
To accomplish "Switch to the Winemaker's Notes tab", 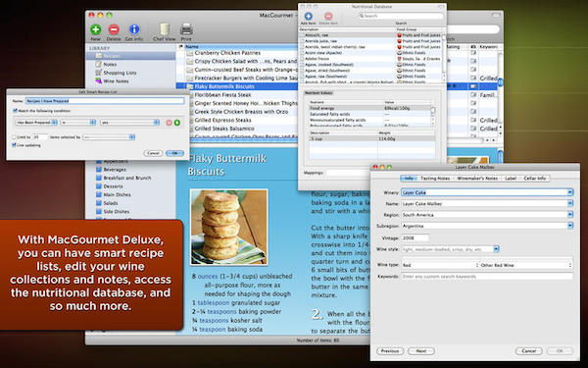I will point(477,179).
